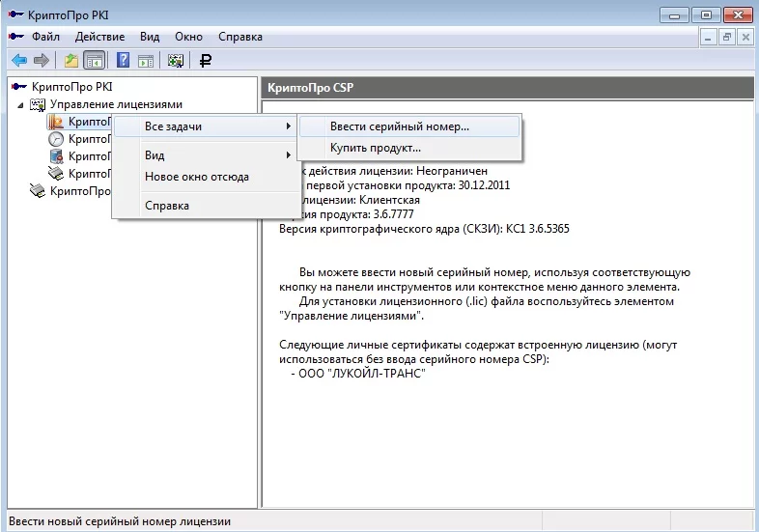Maximize the КриптоПро PKI main window
Screen dimensions: 759x532
(706, 15)
